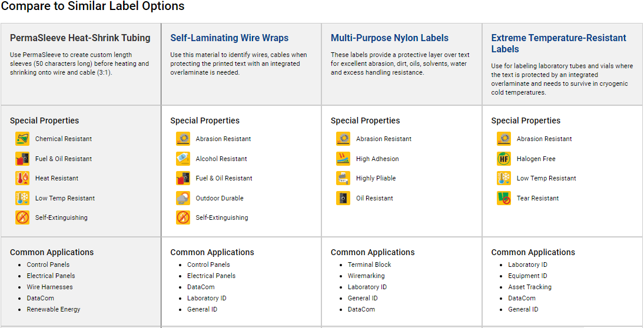The width and height of the screenshot is (644, 328).
Task: Open Multi-Purpose Nylon Labels link
Action: click(389, 38)
